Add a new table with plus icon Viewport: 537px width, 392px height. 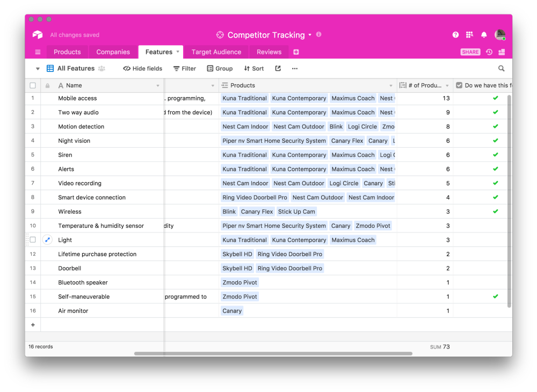click(296, 52)
